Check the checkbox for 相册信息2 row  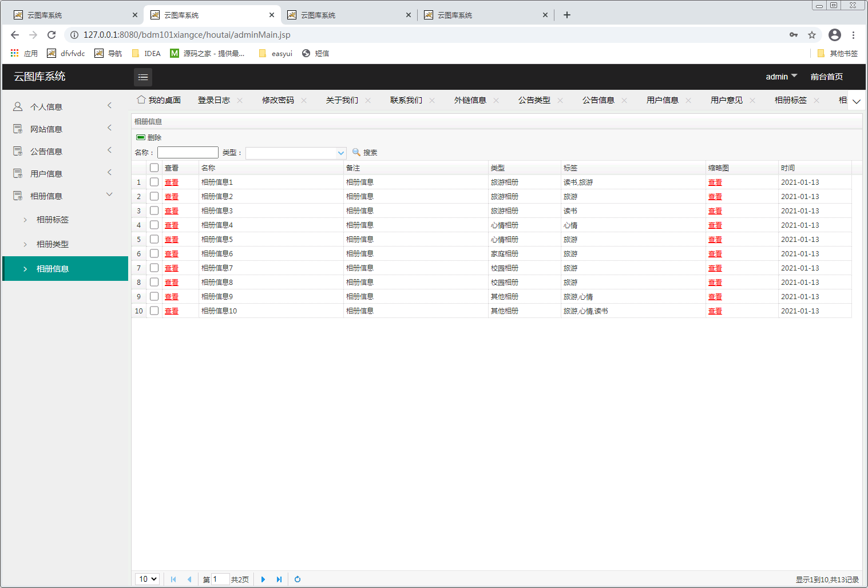(154, 196)
